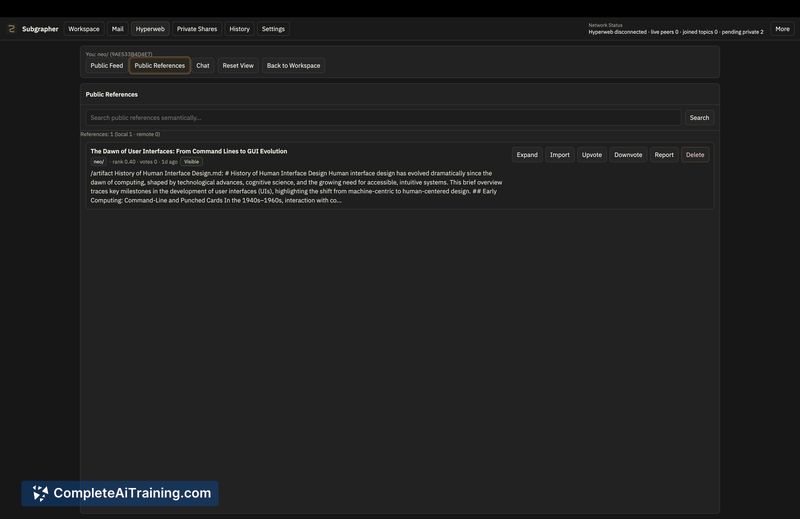Select the Public References view

(160, 65)
